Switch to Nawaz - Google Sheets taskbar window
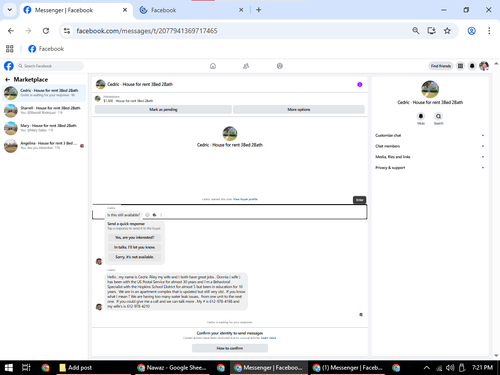The image size is (500, 375). tap(172, 368)
